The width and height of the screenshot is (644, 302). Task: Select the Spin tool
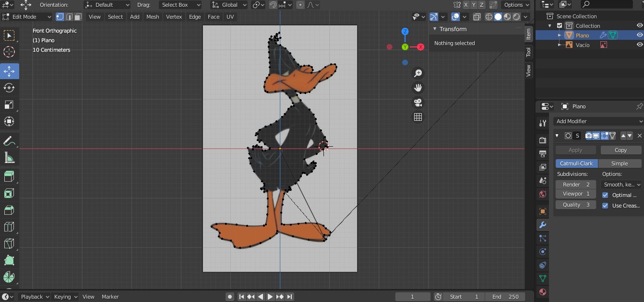9,277
